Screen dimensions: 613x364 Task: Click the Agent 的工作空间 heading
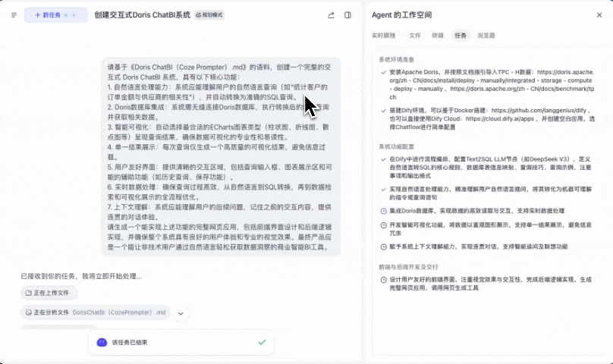(402, 15)
